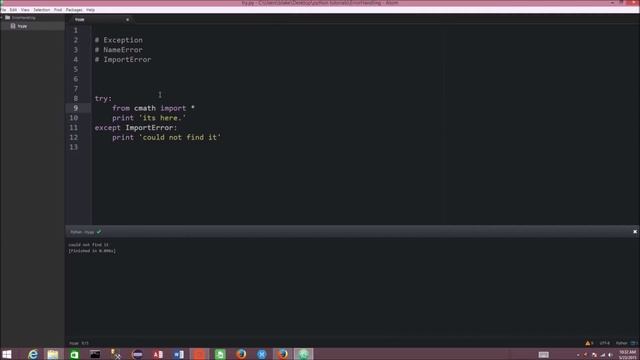
Task: Click the project folder icon in sidebar
Action: 7,18
